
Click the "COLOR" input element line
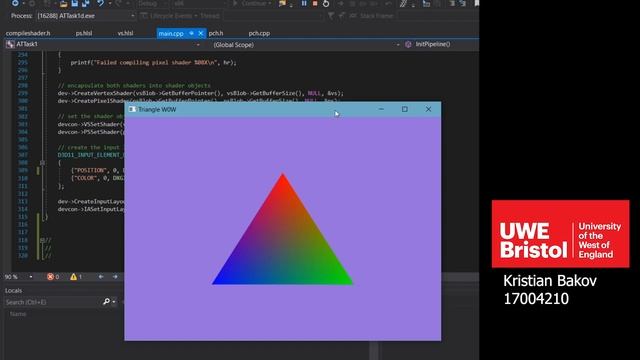pos(97,178)
